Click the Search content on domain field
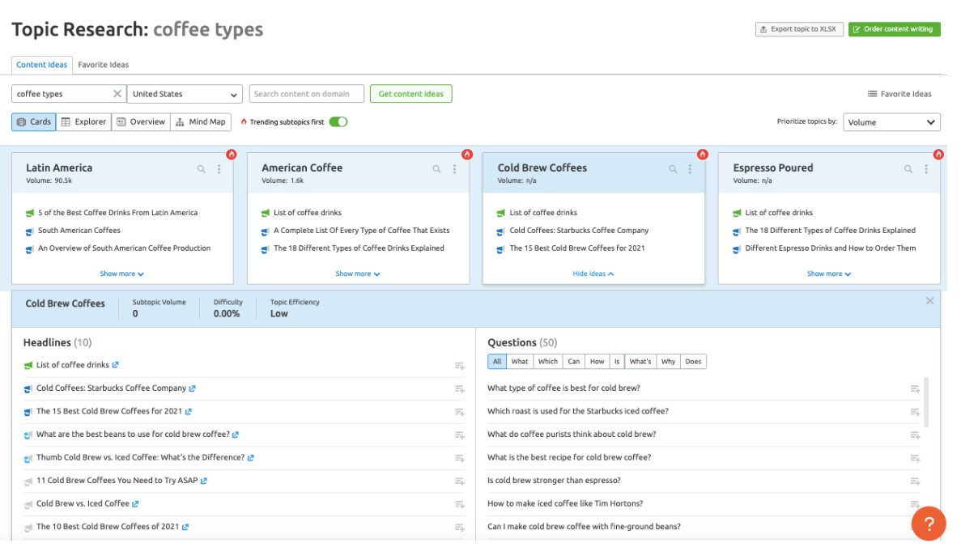 (306, 94)
